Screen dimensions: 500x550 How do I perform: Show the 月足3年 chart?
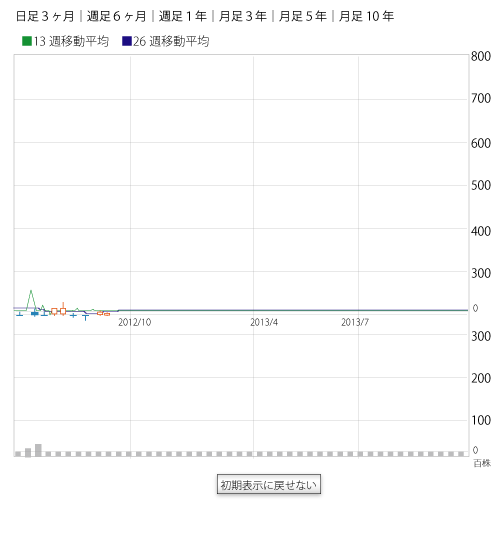(243, 16)
